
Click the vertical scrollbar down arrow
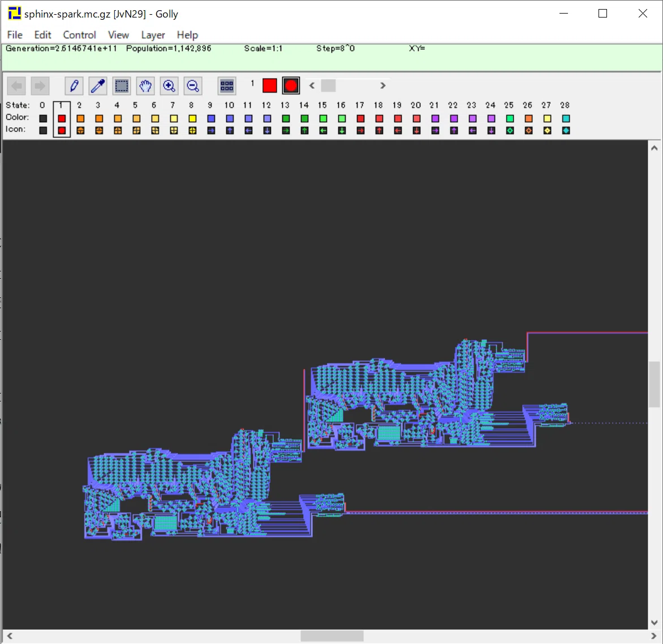(655, 622)
